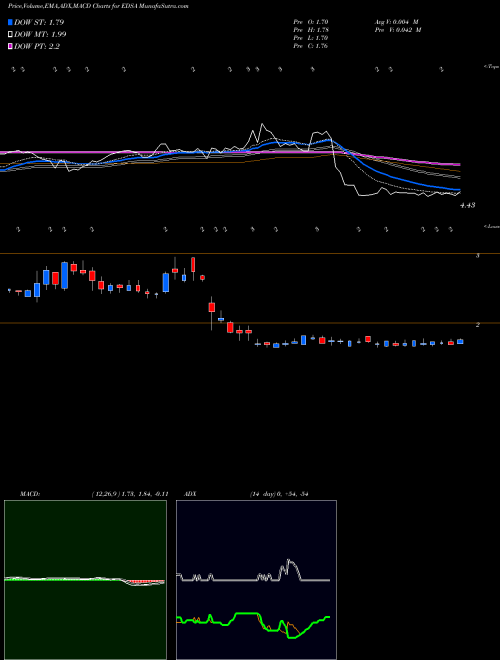Click the last blue candlestick on the right

click(x=460, y=341)
